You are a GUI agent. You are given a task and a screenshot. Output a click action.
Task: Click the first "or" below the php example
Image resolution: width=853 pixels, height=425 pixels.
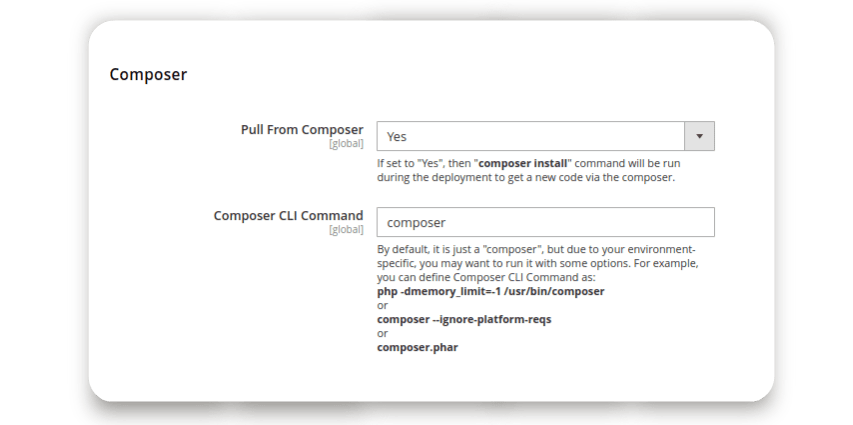click(x=383, y=305)
